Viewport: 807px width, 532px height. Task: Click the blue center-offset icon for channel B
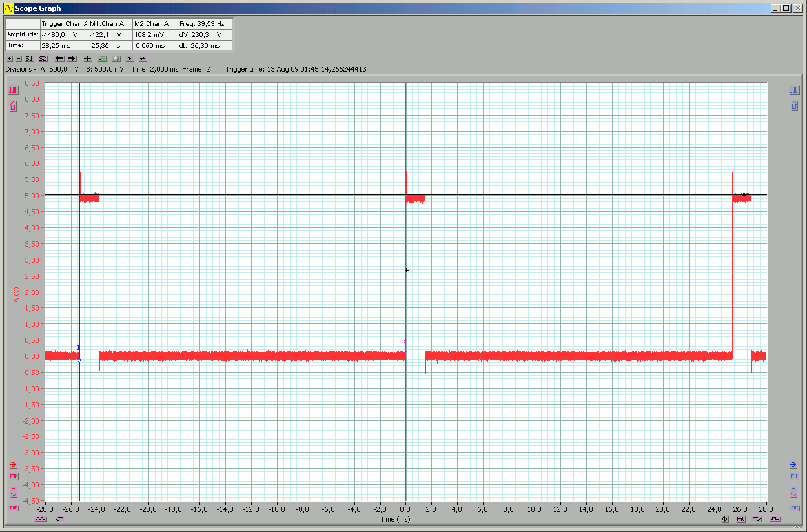795,465
